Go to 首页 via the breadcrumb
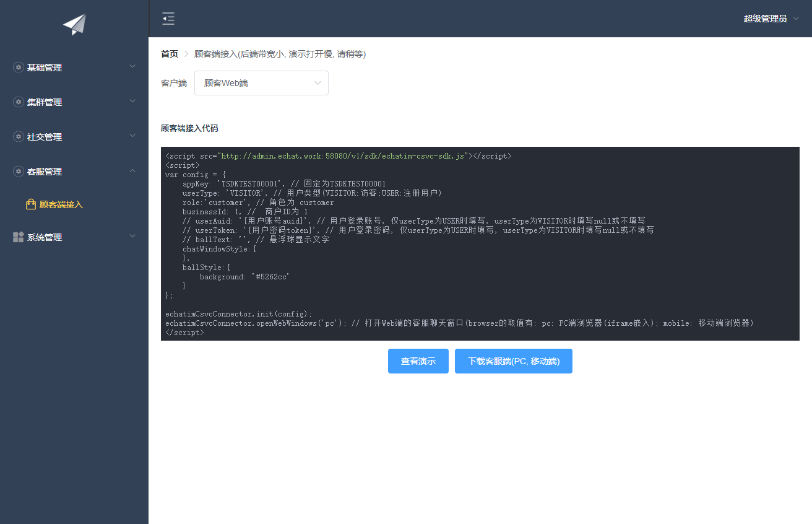This screenshot has width=812, height=524. point(170,54)
